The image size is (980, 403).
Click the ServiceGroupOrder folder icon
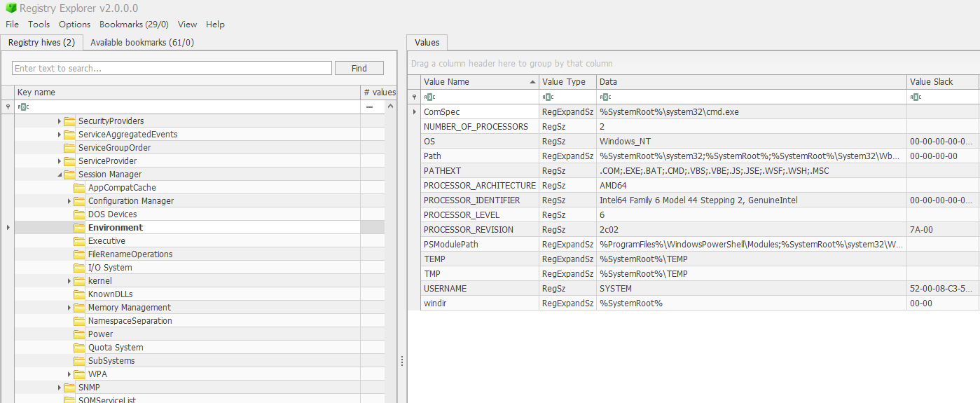tap(69, 148)
